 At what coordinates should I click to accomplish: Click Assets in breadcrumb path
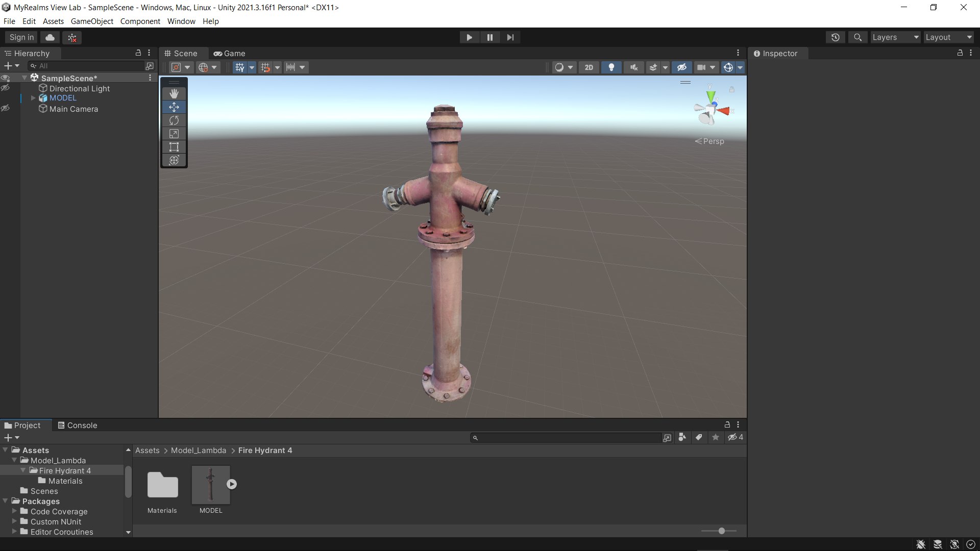click(147, 450)
